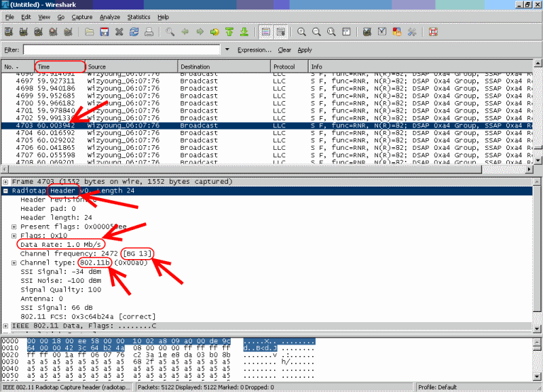Click the Save capture file icon
The height and width of the screenshot is (392, 543).
[x=105, y=32]
